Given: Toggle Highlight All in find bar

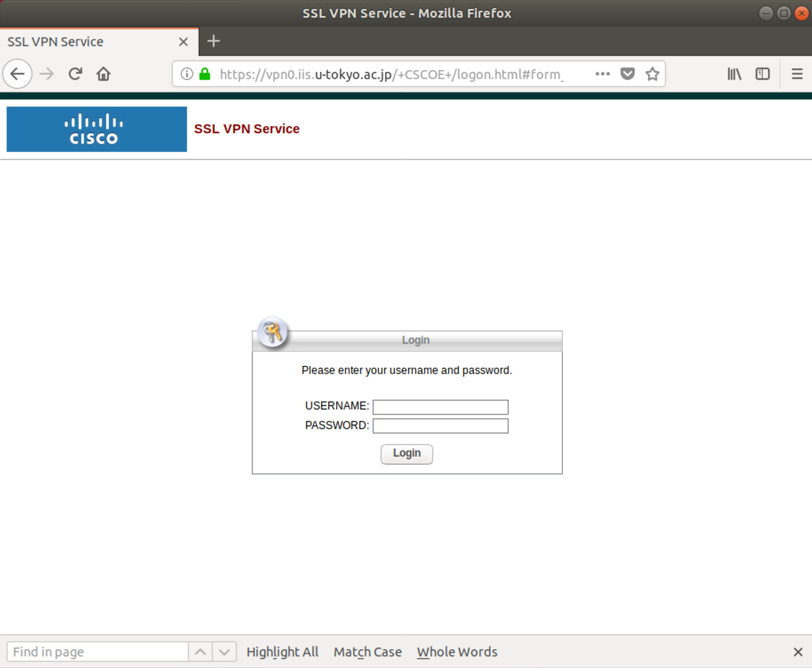Looking at the screenshot, I should [283, 652].
